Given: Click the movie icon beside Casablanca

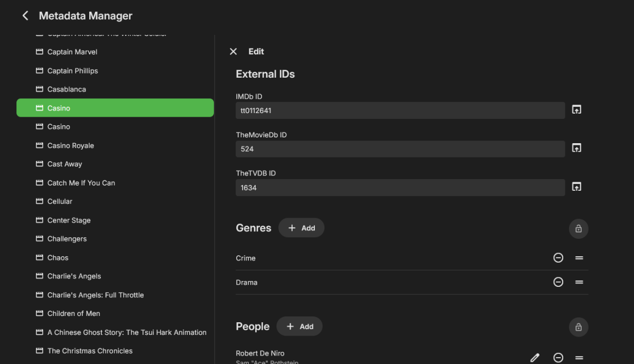Looking at the screenshot, I should [x=39, y=89].
